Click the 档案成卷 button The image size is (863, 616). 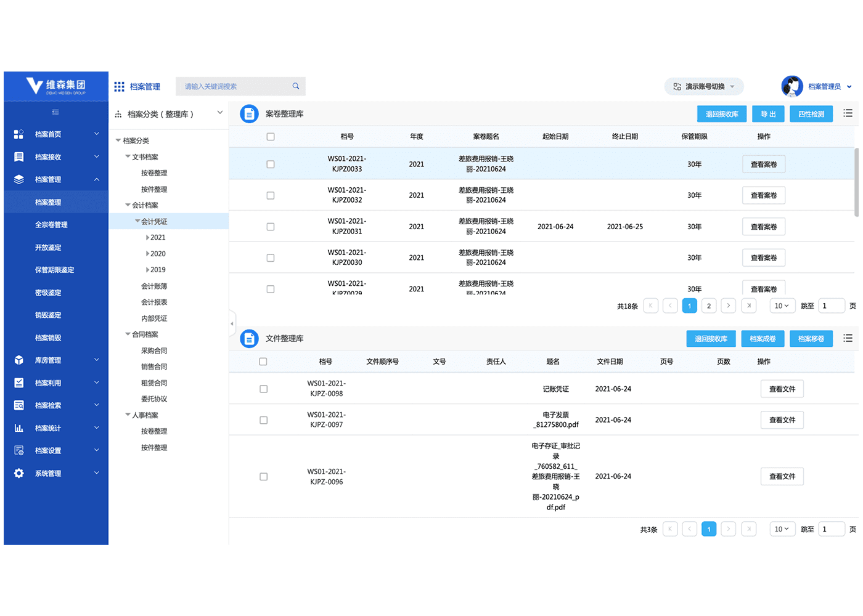(763, 338)
